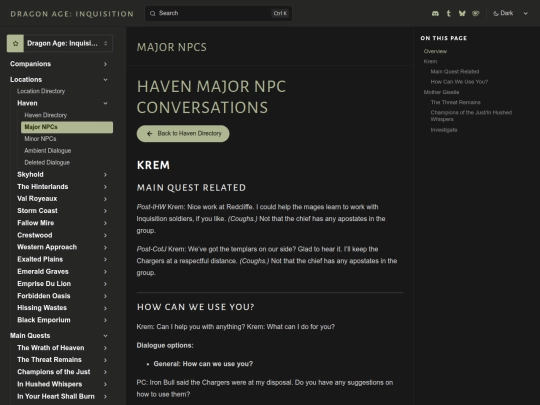Expand the Val Royeaux chevron
Screen dimensions: 540x405
coord(105,199)
